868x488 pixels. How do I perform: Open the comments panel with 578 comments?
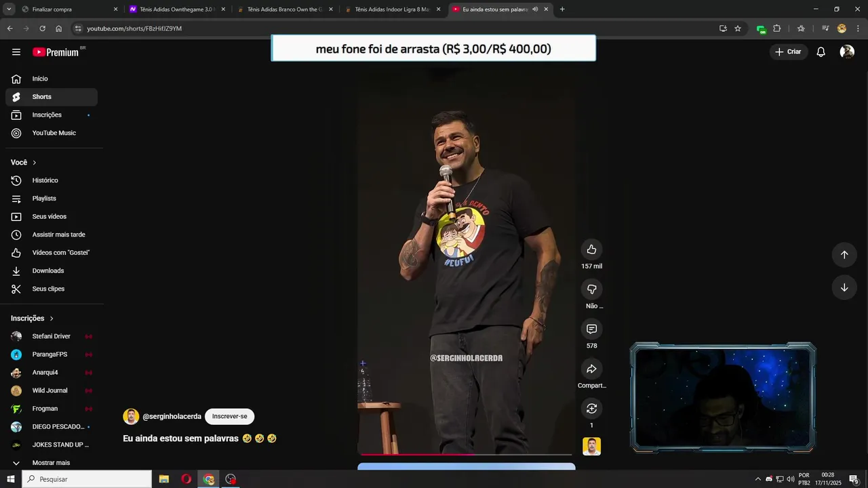coord(591,329)
